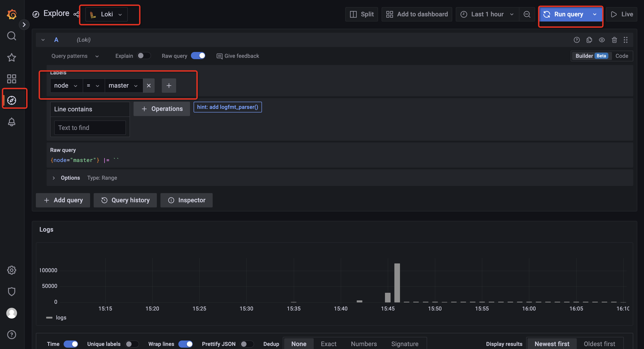Share Explore via the share icon
Image resolution: width=644 pixels, height=349 pixels.
tap(76, 14)
